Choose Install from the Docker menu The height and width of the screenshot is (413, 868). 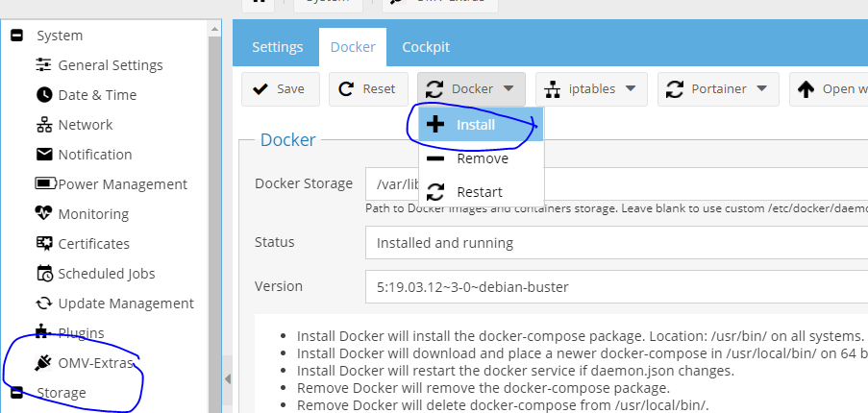(x=476, y=125)
